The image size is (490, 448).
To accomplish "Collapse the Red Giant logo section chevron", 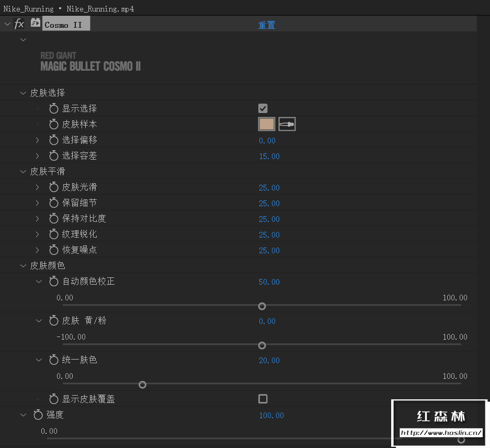I will [23, 40].
